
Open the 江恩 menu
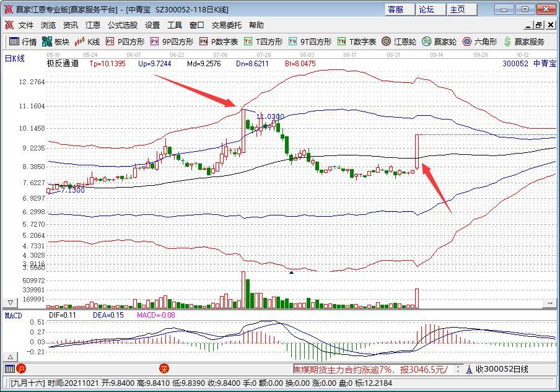[x=92, y=25]
